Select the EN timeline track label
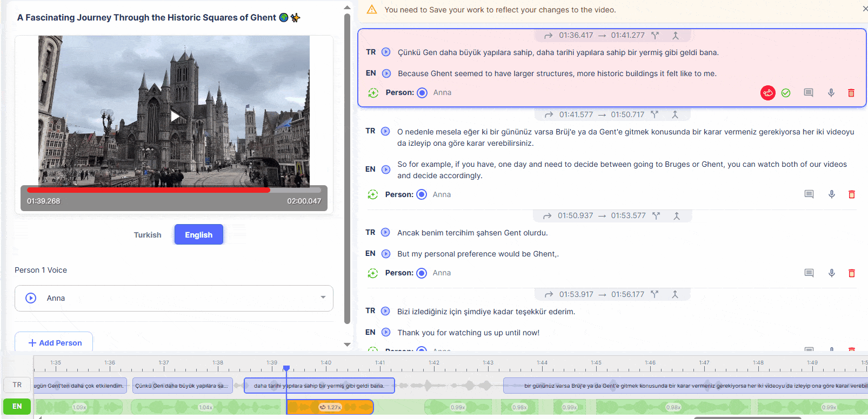 point(17,407)
